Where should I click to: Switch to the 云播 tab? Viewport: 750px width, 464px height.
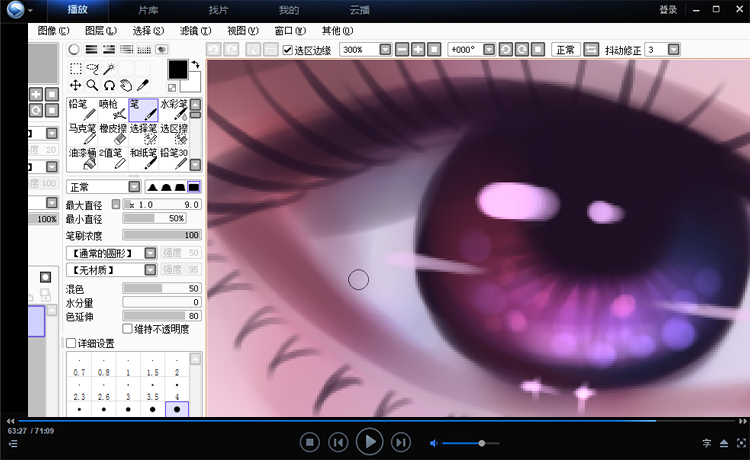point(360,10)
